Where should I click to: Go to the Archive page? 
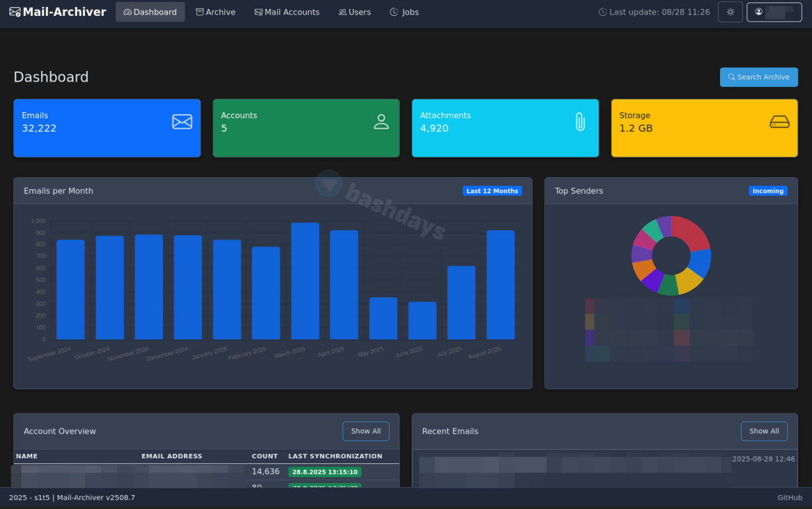pos(216,12)
